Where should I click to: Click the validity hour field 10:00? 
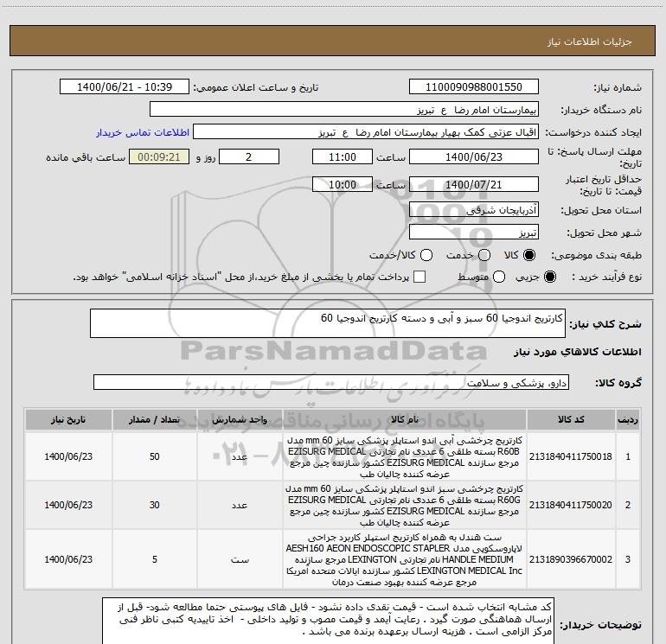[x=343, y=184]
